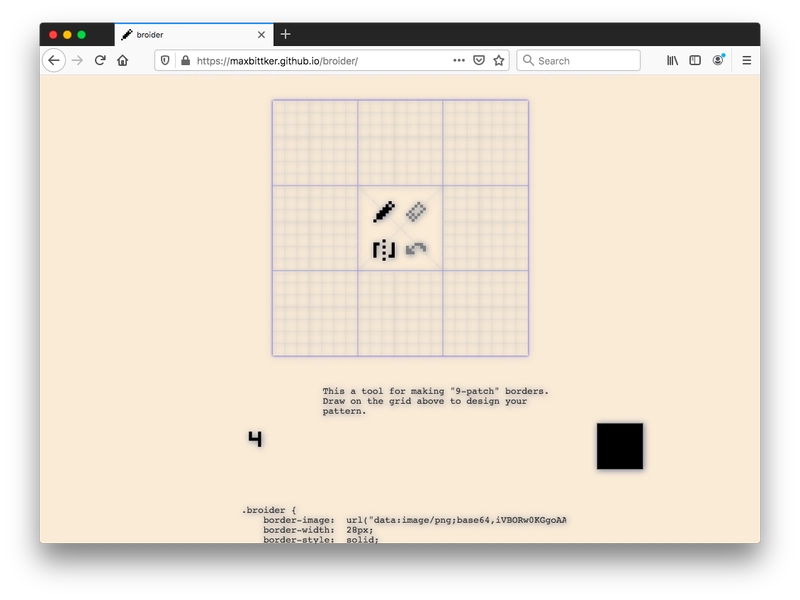
Task: Focus the Search field
Action: pyautogui.click(x=579, y=61)
